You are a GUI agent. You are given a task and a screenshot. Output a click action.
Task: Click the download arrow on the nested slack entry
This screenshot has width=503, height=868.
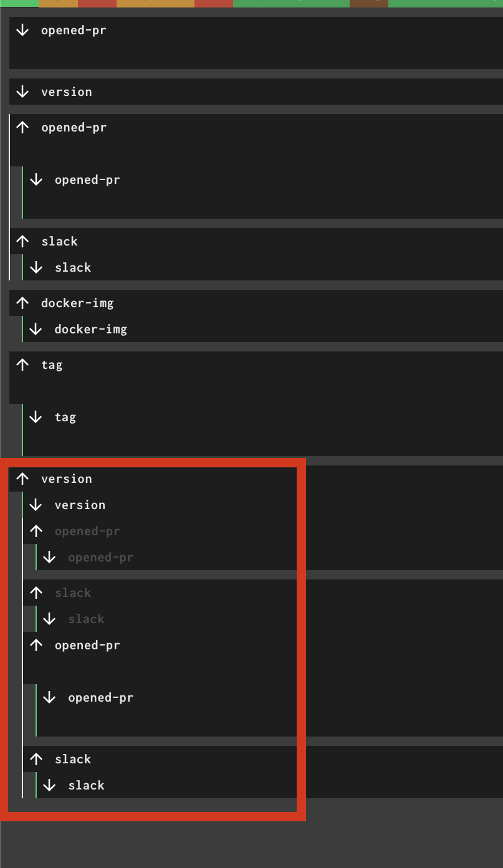(36, 267)
